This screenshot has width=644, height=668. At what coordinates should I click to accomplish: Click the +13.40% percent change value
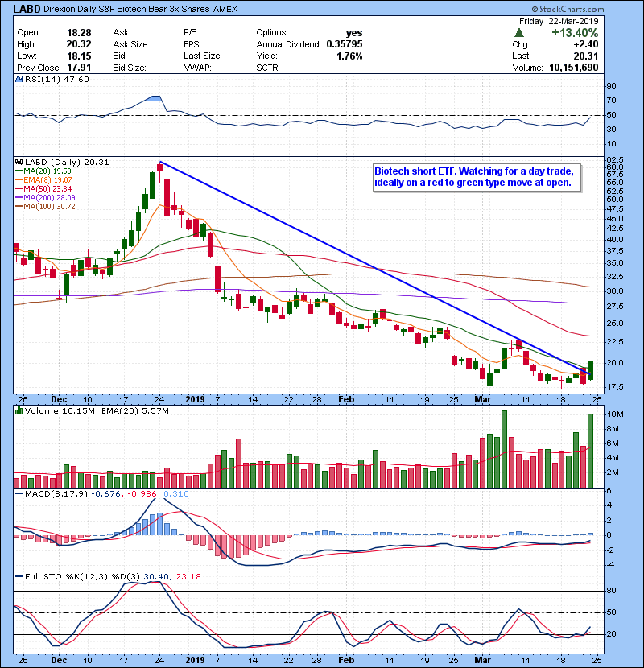(575, 33)
